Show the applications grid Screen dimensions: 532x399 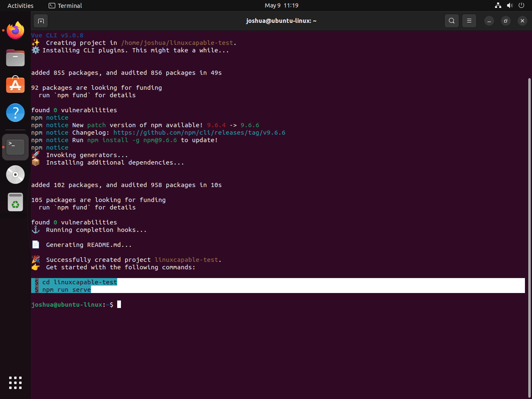point(15,383)
